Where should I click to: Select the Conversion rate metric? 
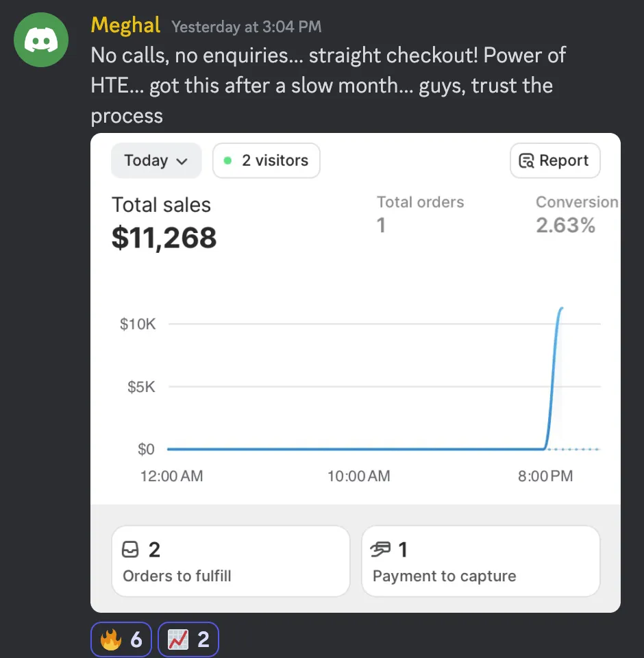click(577, 214)
